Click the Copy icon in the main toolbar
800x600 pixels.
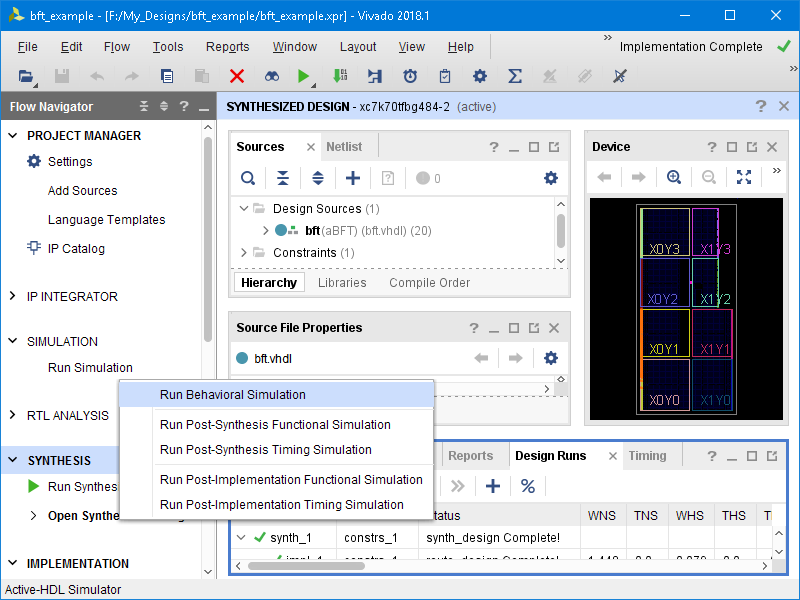pyautogui.click(x=167, y=77)
